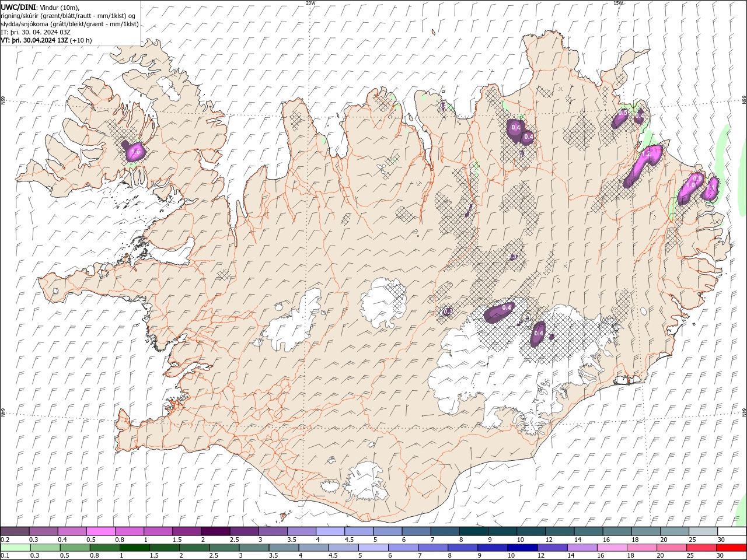The width and height of the screenshot is (747, 560).
Task: Pick the white swatch after 30 on top row
Action: pos(732,531)
